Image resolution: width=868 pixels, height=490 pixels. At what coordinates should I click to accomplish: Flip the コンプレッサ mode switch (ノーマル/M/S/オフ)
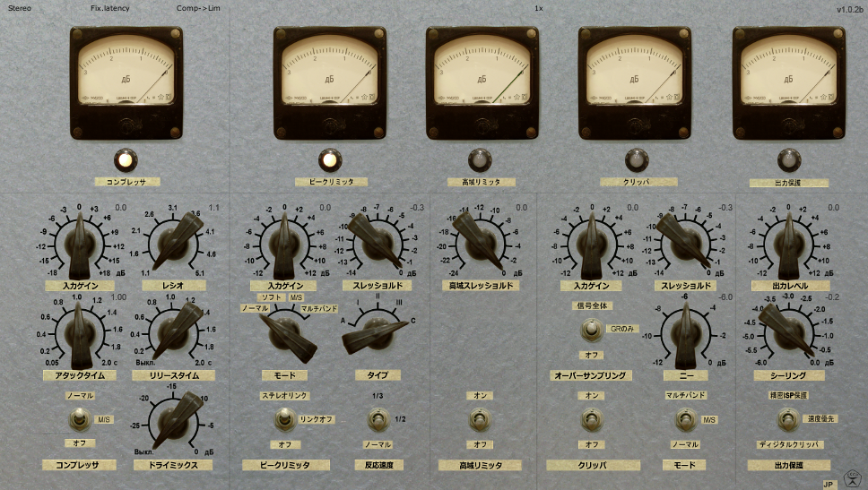tap(79, 420)
